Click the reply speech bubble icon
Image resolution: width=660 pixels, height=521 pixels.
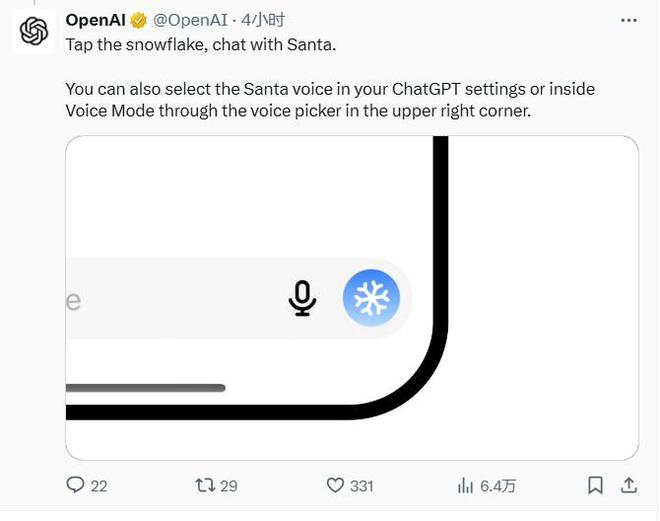(75, 485)
